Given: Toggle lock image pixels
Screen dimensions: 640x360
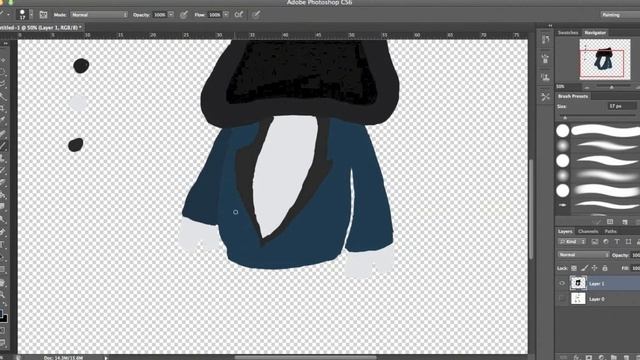Looking at the screenshot, I should [584, 268].
